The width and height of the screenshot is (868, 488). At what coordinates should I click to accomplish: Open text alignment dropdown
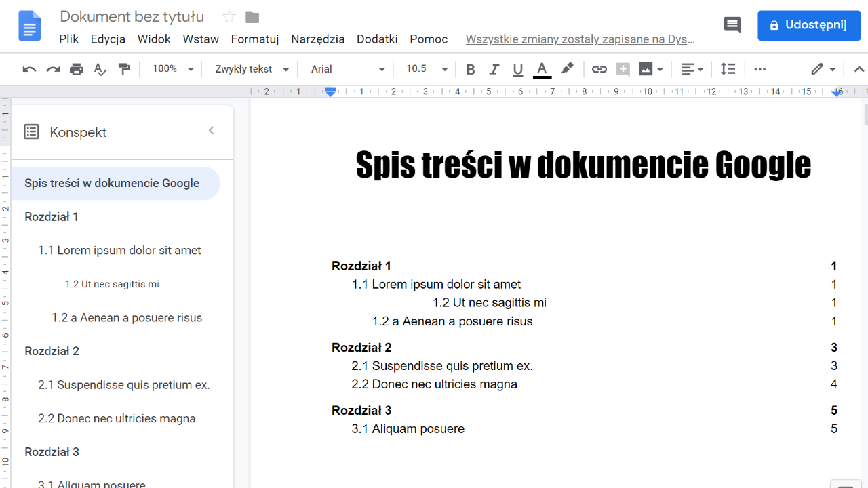click(692, 69)
